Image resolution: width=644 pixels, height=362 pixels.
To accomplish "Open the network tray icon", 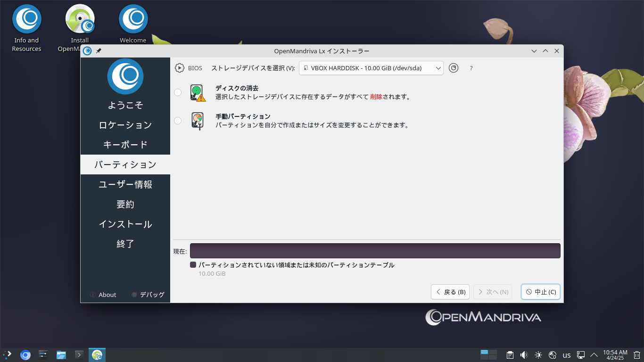I will pos(553,355).
